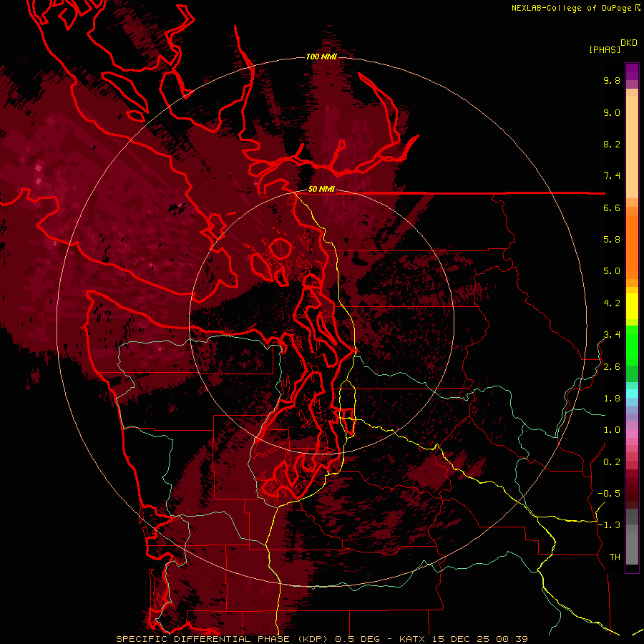
Task: Click the 9.8 color scale value
Action: pos(612,80)
